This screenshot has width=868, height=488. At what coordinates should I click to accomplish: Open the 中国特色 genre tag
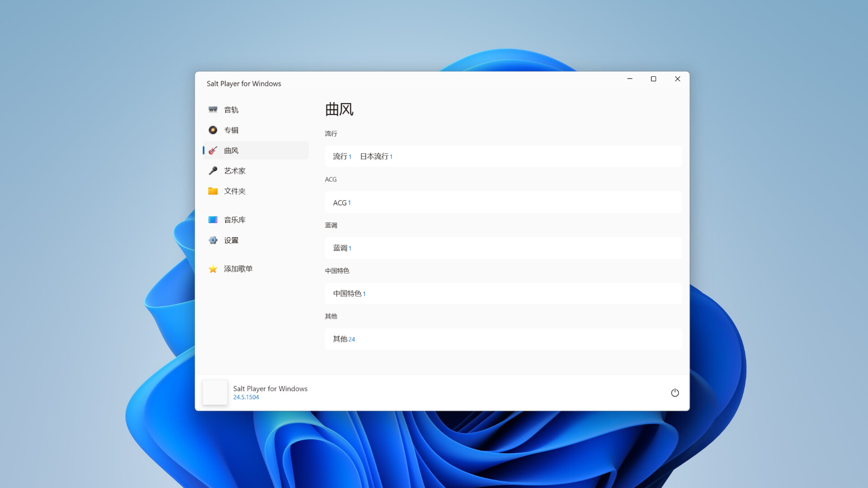click(x=349, y=293)
